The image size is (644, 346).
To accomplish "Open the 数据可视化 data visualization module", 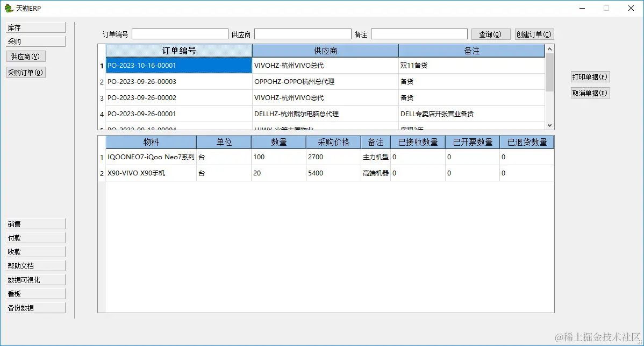I will click(x=35, y=279).
